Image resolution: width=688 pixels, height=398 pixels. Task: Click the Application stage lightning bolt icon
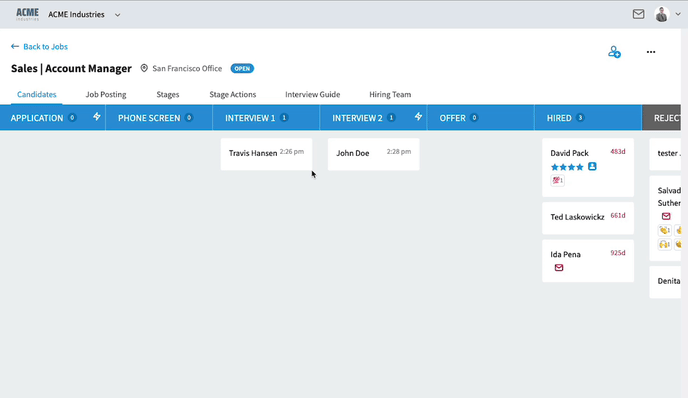point(97,117)
